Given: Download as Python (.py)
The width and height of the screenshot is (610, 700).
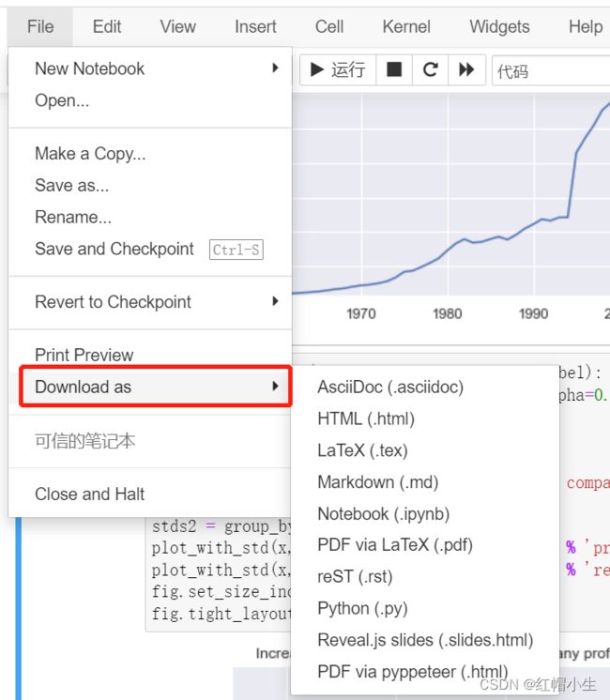Looking at the screenshot, I should [x=425, y=608].
